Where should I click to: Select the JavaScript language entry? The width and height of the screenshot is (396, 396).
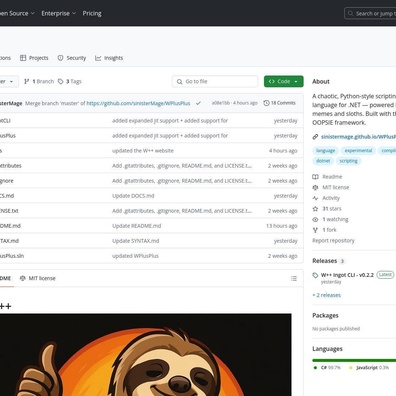369,368
